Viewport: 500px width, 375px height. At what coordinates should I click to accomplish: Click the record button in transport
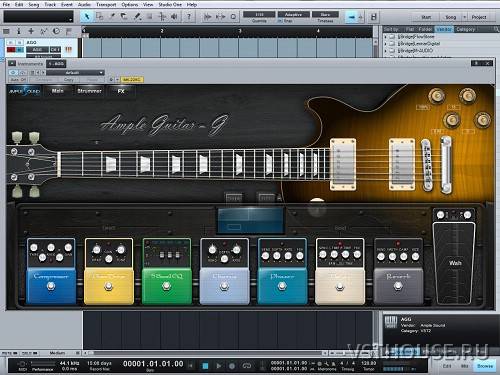pyautogui.click(x=232, y=366)
